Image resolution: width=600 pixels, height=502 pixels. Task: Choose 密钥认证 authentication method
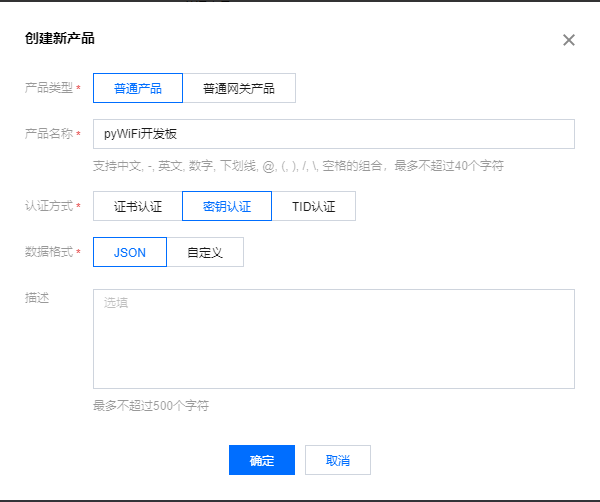pos(227,206)
